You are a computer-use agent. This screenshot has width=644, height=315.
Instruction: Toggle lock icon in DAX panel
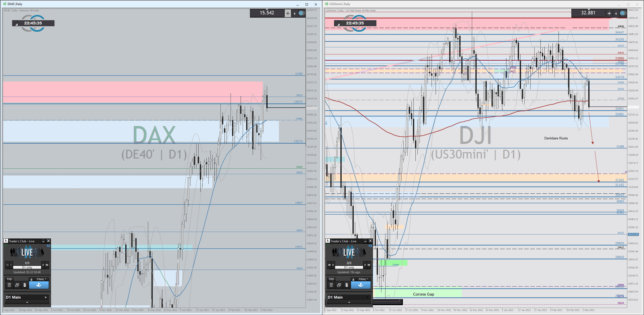point(31,279)
